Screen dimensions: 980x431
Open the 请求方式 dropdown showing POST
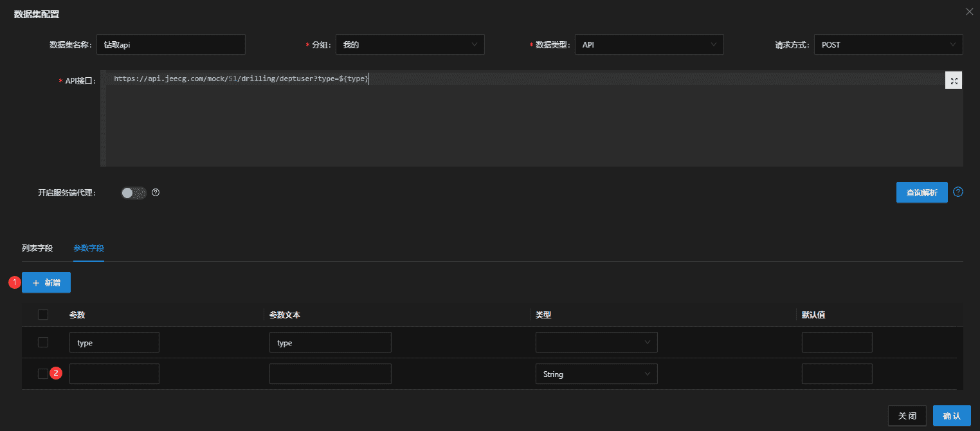coord(888,44)
